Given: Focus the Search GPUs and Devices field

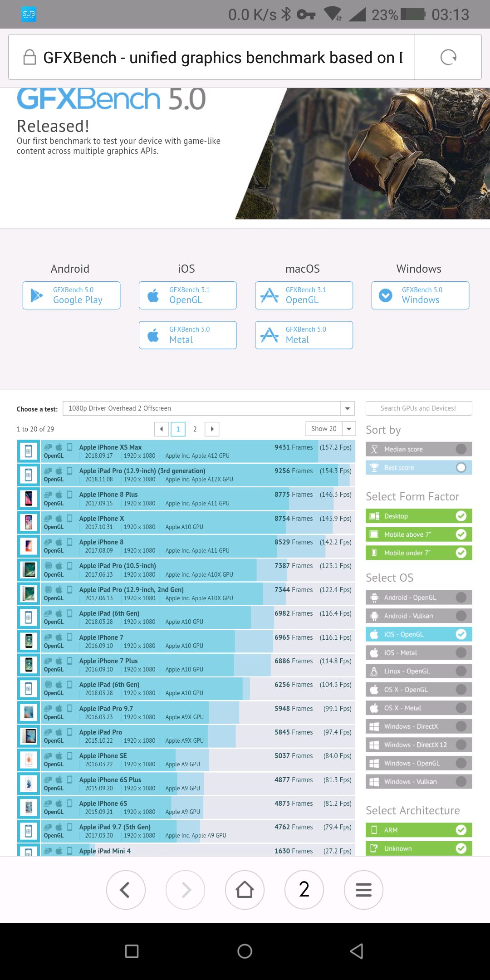Looking at the screenshot, I should coord(419,408).
